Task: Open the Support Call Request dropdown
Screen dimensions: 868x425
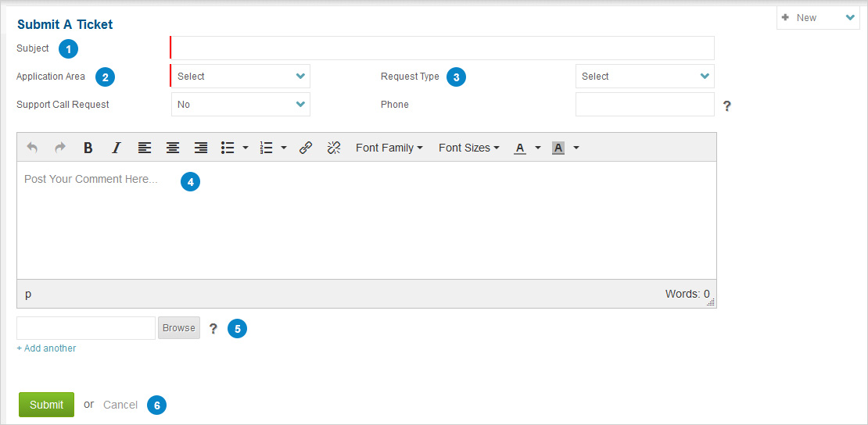Action: 241,104
